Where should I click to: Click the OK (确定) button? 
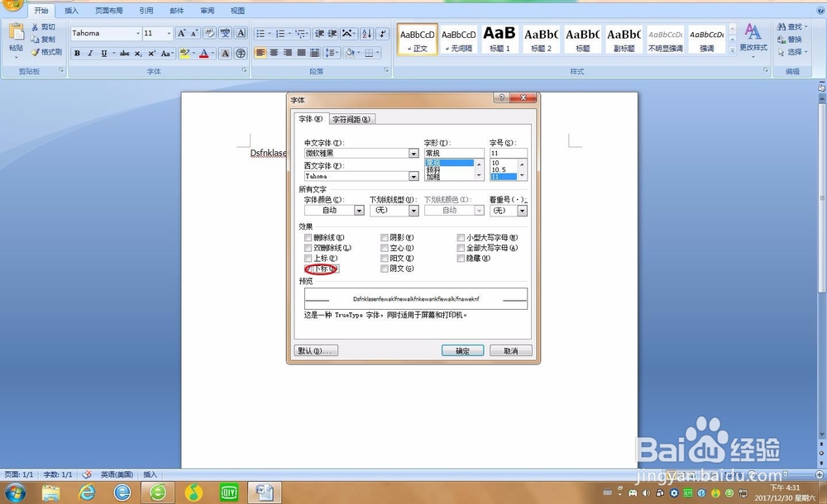(x=462, y=350)
